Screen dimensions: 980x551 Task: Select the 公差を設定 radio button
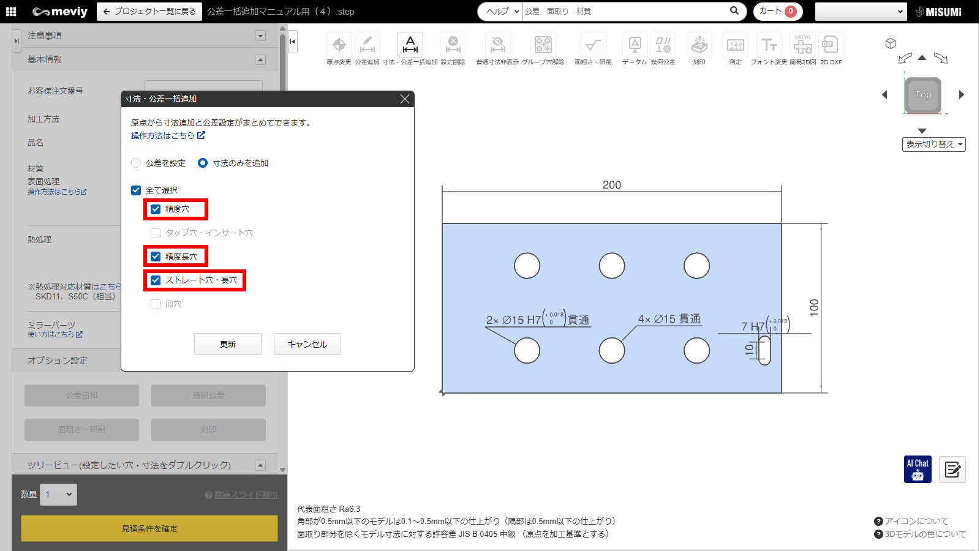tap(136, 163)
